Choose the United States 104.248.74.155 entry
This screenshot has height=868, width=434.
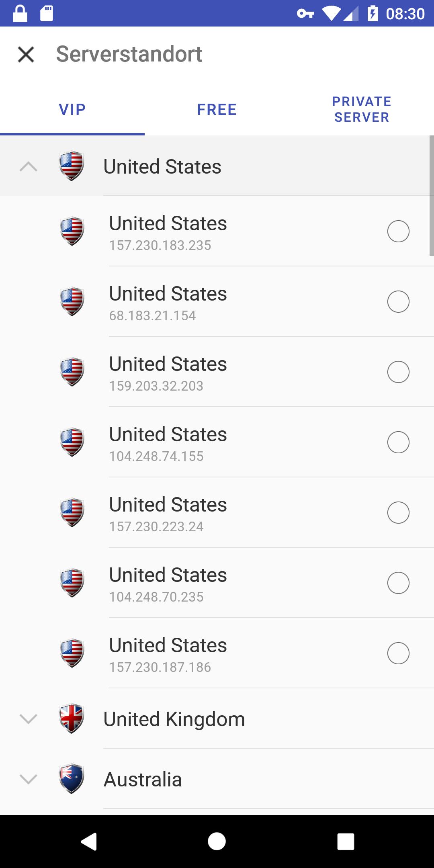coord(217,442)
